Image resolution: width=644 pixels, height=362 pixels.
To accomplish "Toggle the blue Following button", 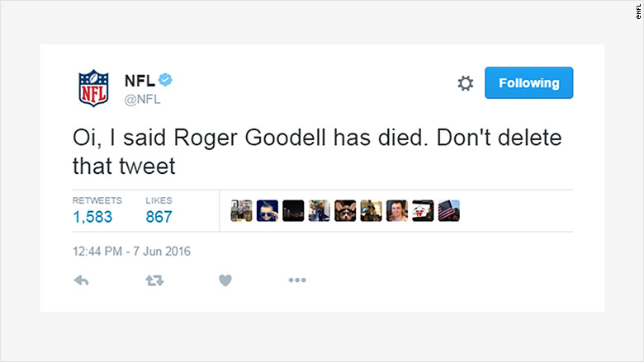I will [528, 83].
